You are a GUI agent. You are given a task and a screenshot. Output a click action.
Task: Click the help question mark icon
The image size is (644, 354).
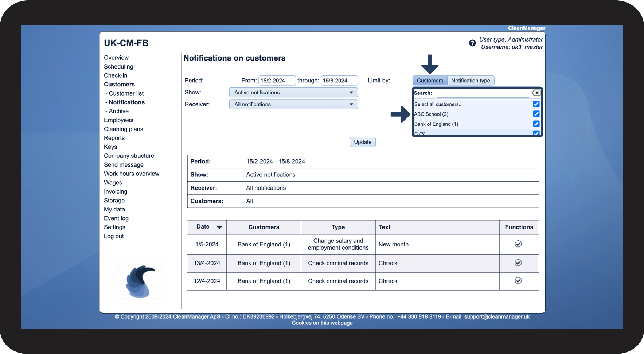click(x=472, y=43)
